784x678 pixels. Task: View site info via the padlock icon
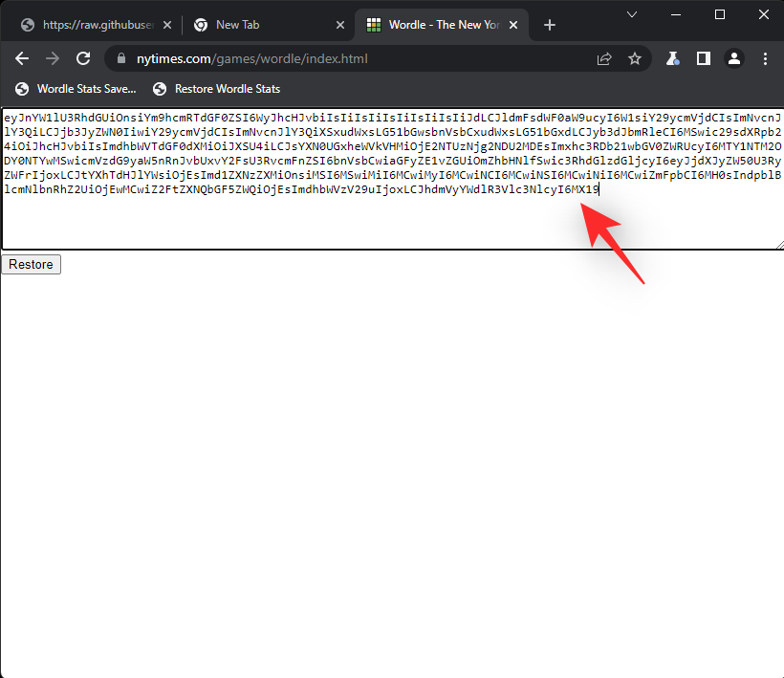pyautogui.click(x=120, y=58)
